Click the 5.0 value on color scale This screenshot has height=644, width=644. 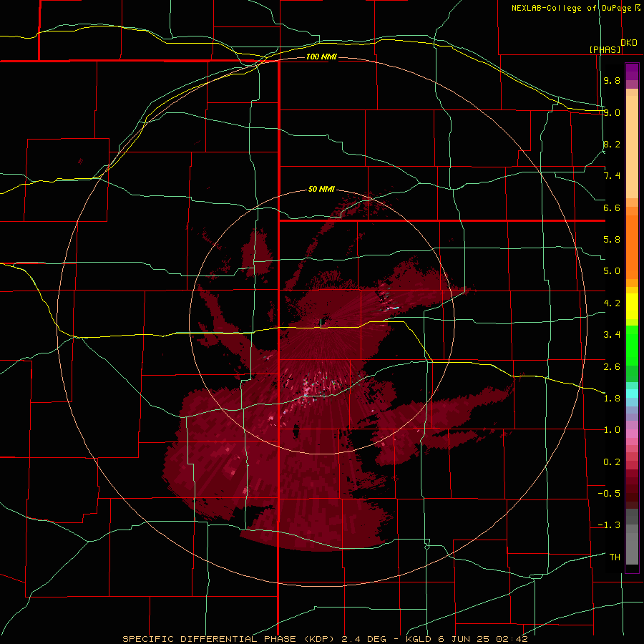point(612,271)
